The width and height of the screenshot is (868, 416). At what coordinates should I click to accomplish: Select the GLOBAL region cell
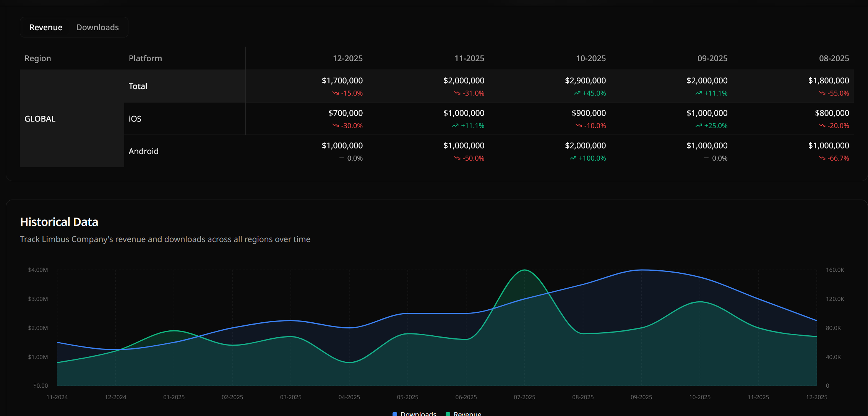point(40,119)
